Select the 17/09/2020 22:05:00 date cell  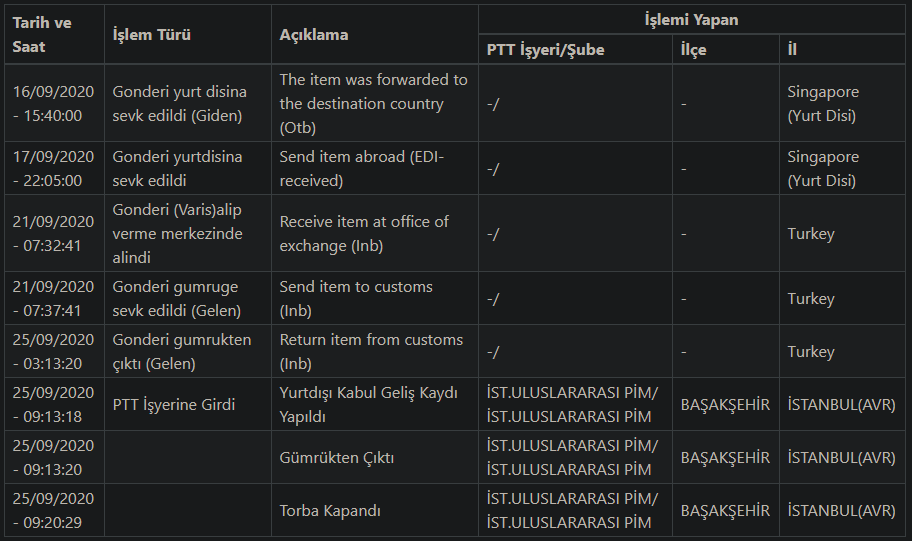pyautogui.click(x=53, y=168)
